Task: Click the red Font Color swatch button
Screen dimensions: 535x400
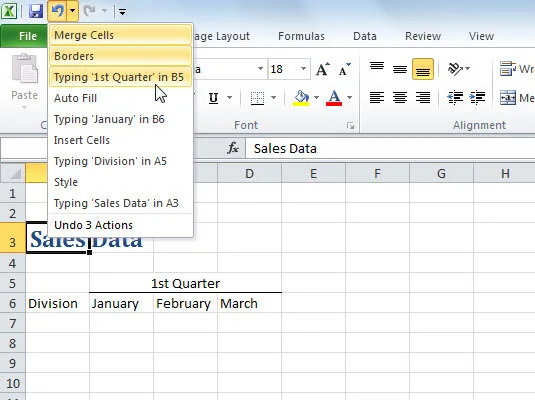Action: pyautogui.click(x=334, y=98)
